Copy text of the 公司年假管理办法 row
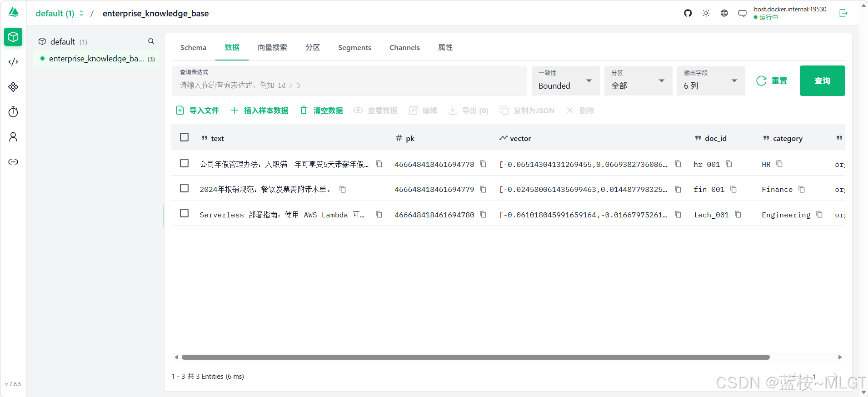 pos(379,164)
